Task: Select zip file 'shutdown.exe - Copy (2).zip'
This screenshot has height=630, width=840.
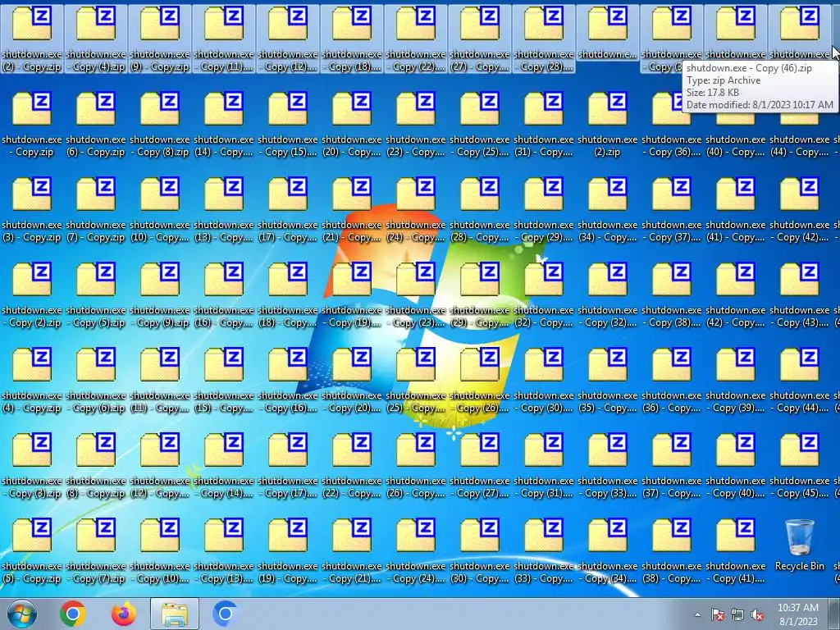Action: pos(32,294)
